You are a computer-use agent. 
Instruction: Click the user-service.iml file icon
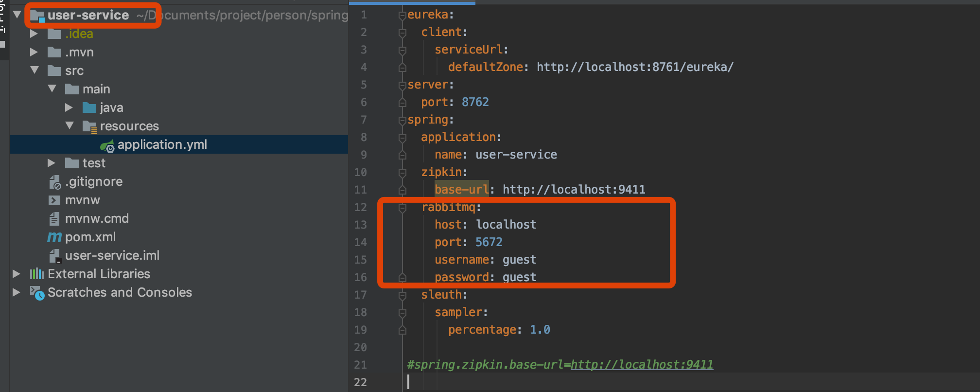(55, 256)
